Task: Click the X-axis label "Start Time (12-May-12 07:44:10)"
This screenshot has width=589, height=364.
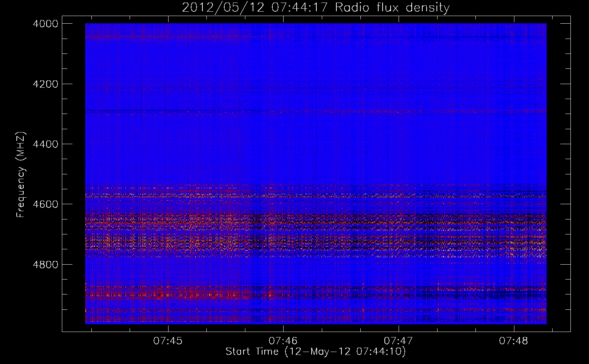Action: point(316,352)
